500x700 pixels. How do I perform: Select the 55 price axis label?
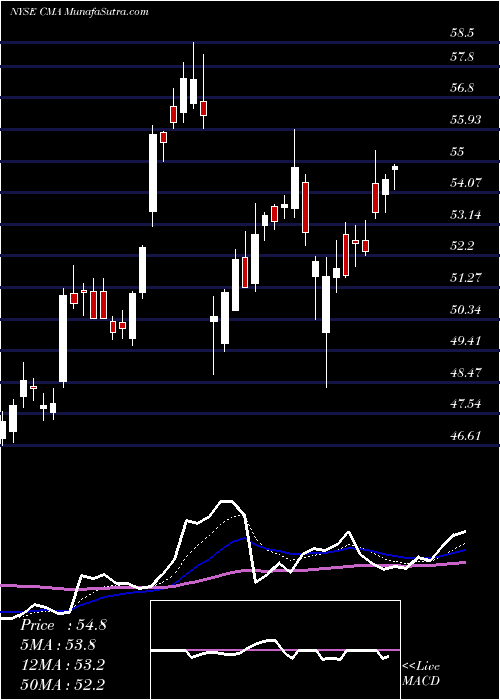pyautogui.click(x=458, y=151)
